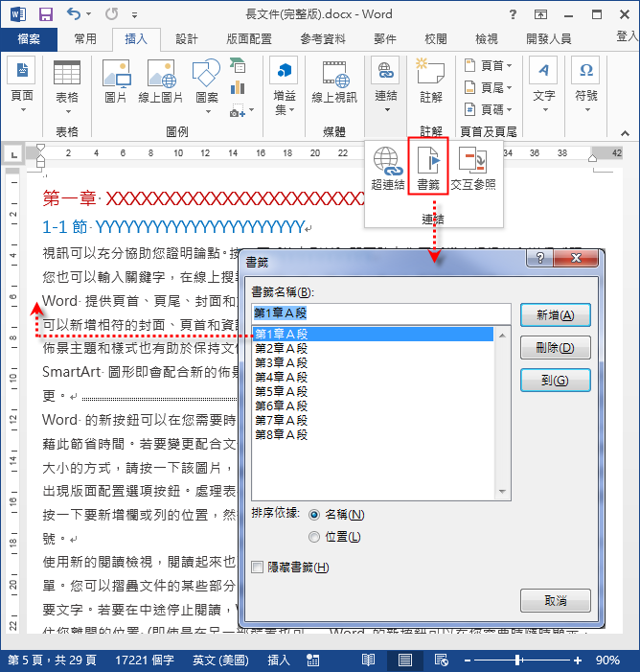
Task: Select sort by 位置(L) radio button
Action: 314,537
